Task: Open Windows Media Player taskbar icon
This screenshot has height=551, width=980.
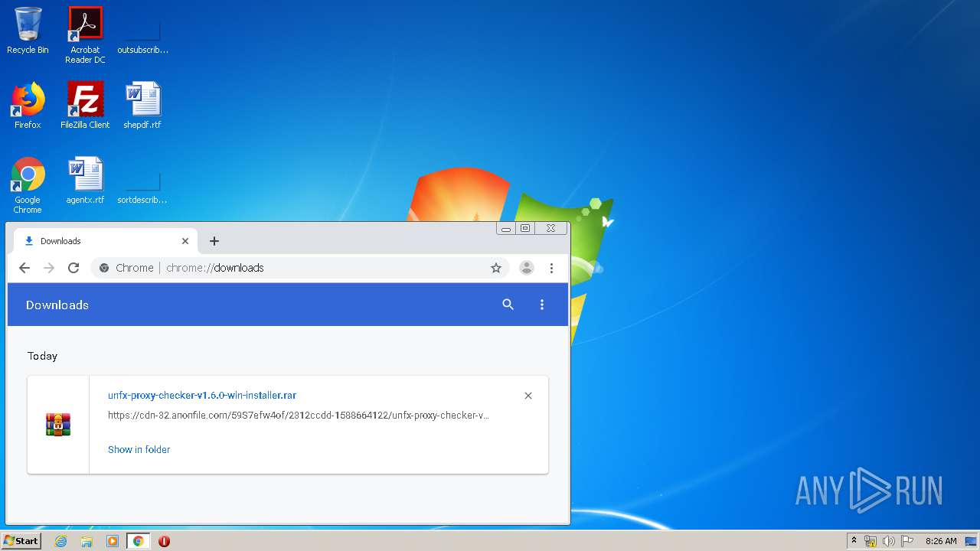Action: [x=113, y=541]
